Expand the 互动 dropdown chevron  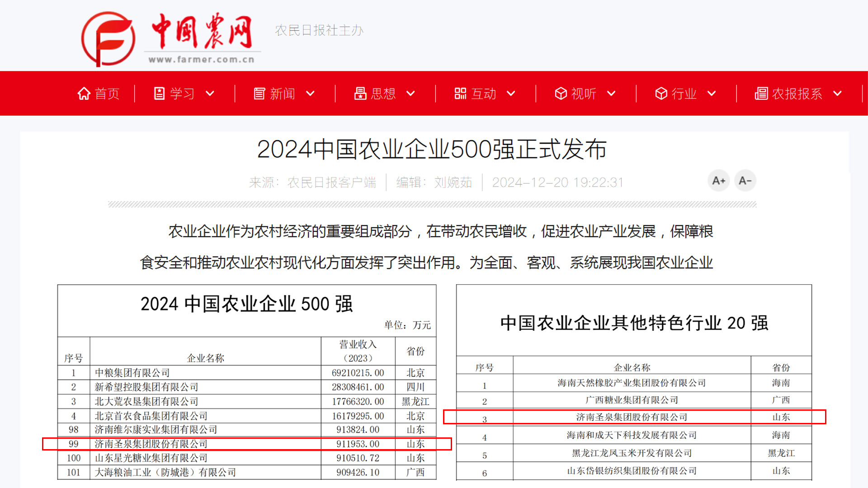click(511, 94)
